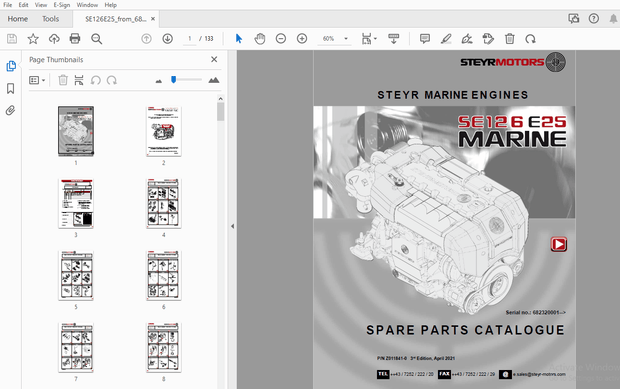Select page 5 thumbnail
620x389 pixels.
[76, 275]
